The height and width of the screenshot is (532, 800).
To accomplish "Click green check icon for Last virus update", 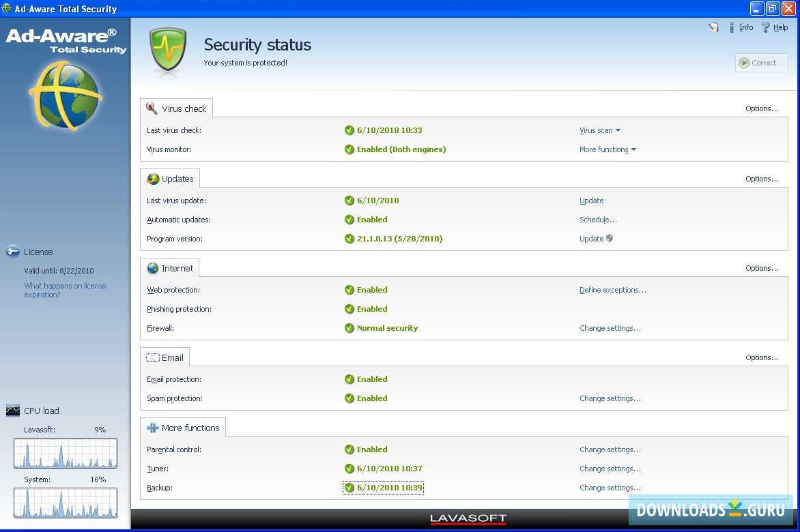I will point(349,201).
